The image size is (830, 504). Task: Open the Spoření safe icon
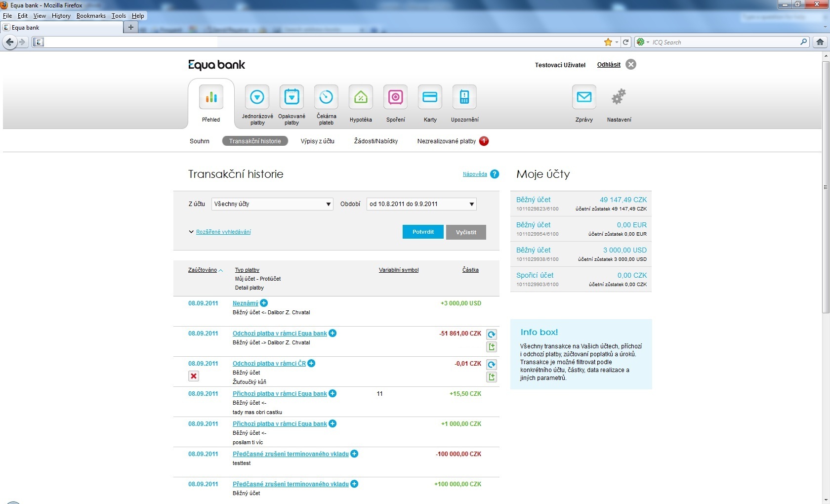395,97
